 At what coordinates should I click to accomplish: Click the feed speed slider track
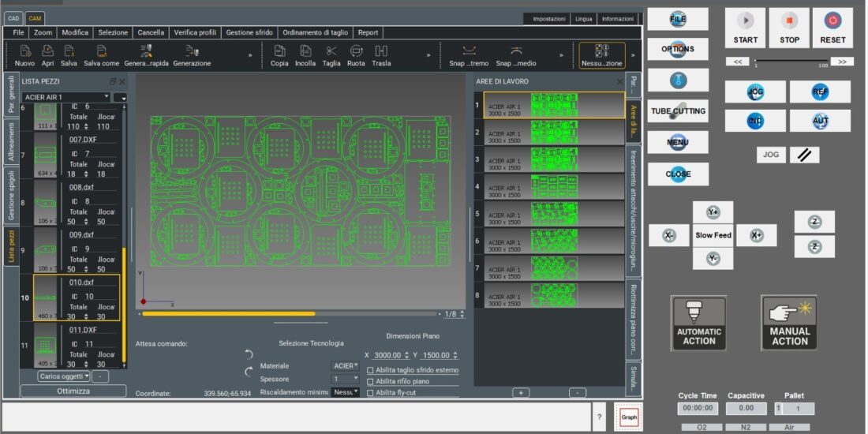tap(791, 61)
